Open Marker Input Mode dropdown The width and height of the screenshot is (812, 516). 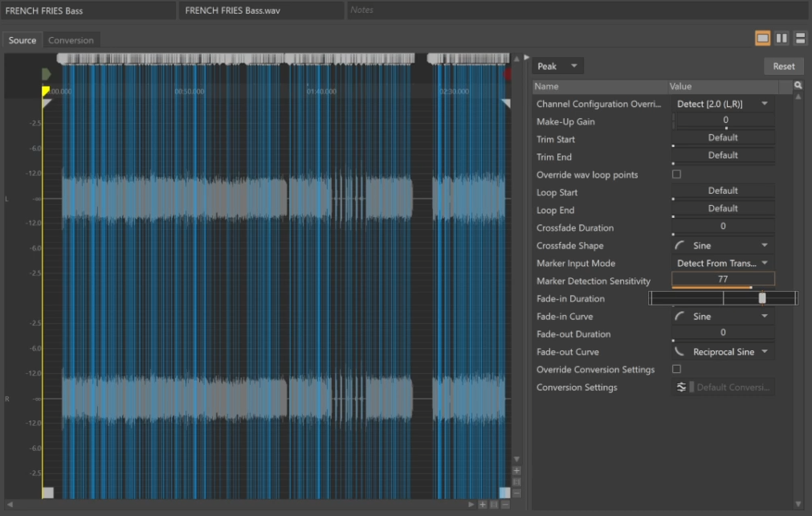(723, 263)
